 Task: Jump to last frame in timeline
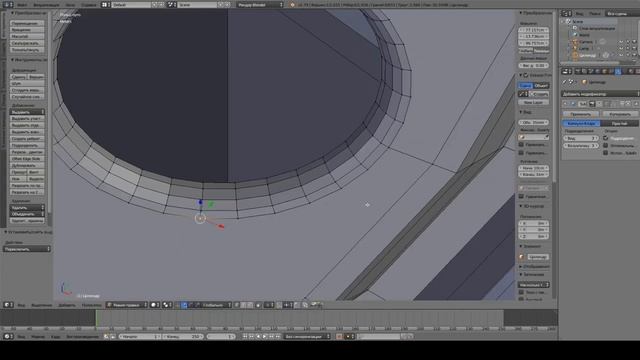(278, 336)
